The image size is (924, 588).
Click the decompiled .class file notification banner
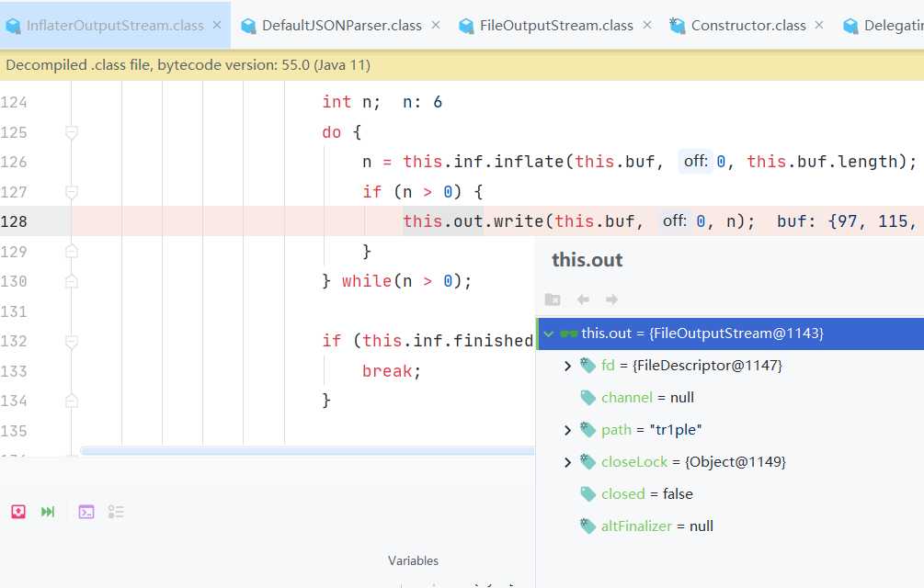[462, 64]
